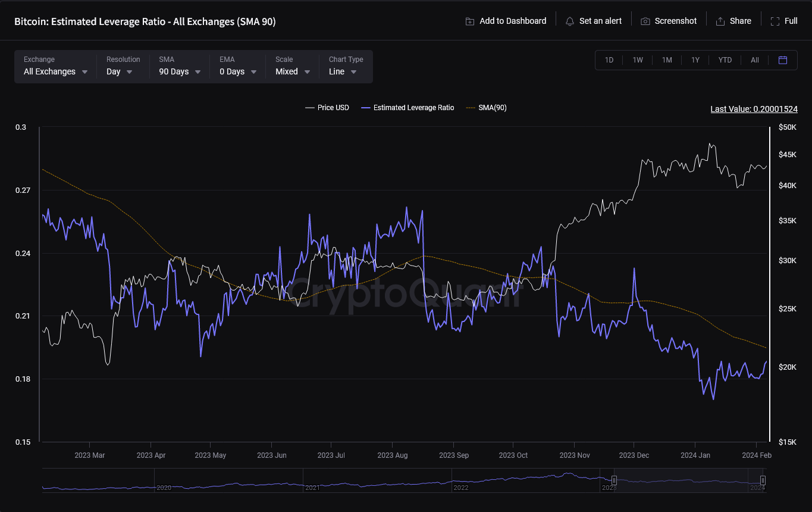The height and width of the screenshot is (512, 812).
Task: Grab the left range navigator handle
Action: point(615,480)
